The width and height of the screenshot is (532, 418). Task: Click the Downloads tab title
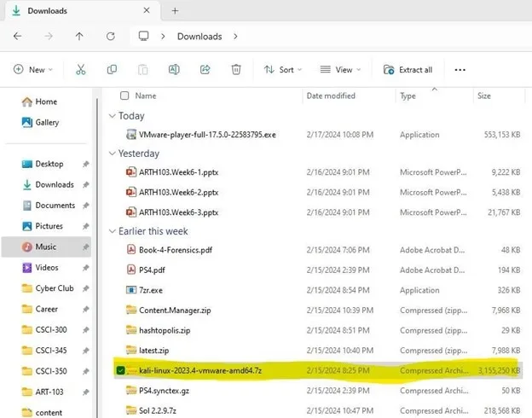pyautogui.click(x=47, y=11)
